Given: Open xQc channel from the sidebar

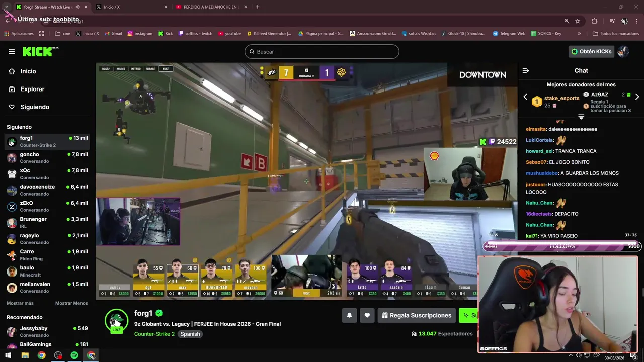Looking at the screenshot, I should [x=47, y=174].
